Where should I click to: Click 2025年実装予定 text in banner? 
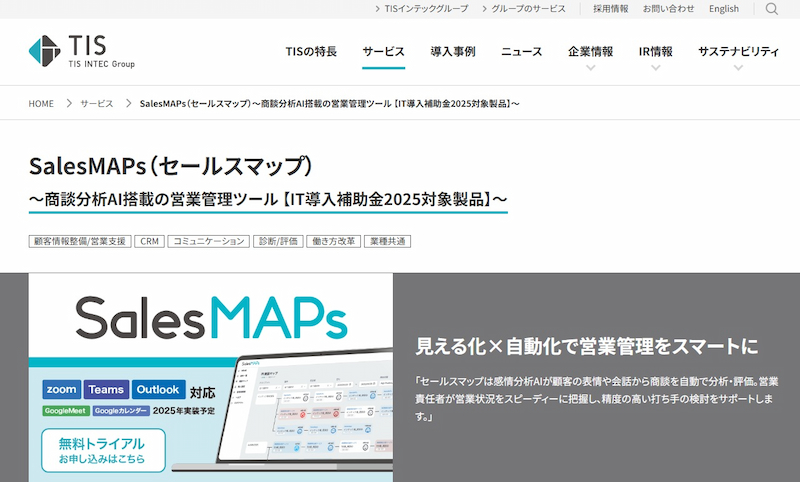[184, 411]
